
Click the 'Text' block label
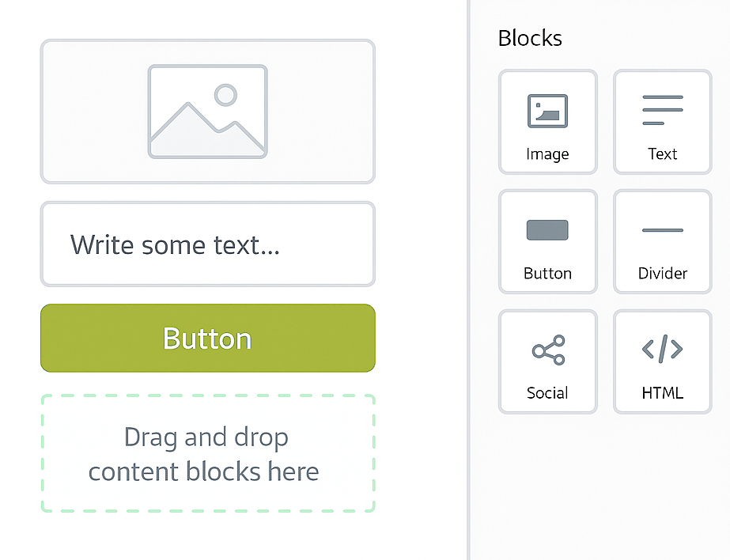click(663, 153)
